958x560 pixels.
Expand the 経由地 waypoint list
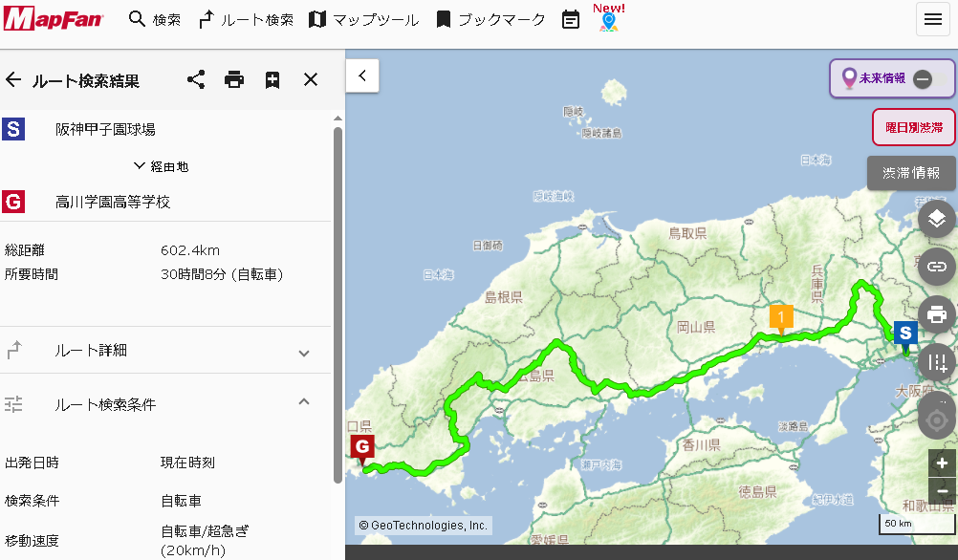click(x=161, y=166)
